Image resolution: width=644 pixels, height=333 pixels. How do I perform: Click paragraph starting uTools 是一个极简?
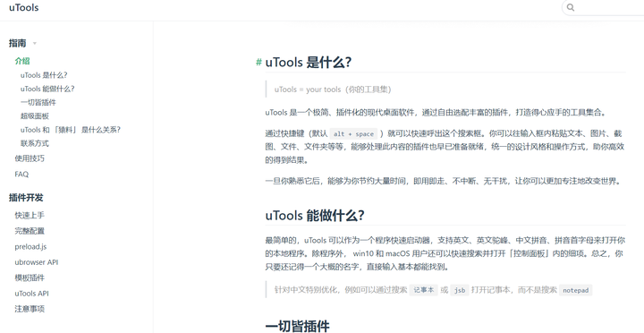click(x=436, y=112)
